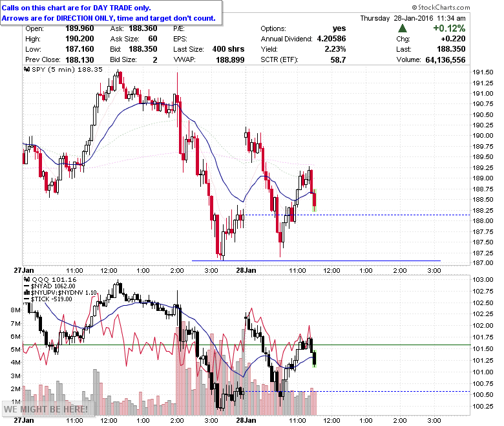The height and width of the screenshot is (426, 504).
Task: Click the 100.25 QQQ axis label
Action: pyautogui.click(x=482, y=407)
